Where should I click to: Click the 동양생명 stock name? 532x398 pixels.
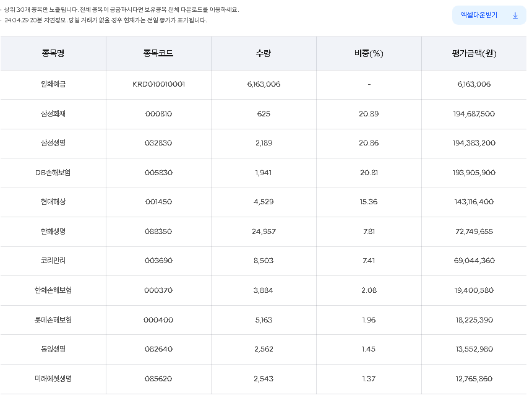click(x=53, y=349)
